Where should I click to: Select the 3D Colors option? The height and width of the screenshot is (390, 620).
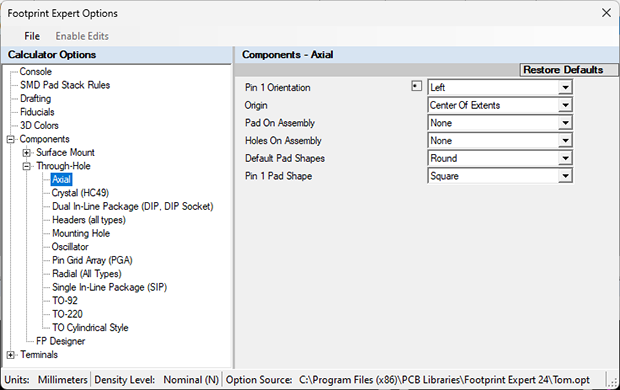tap(39, 125)
